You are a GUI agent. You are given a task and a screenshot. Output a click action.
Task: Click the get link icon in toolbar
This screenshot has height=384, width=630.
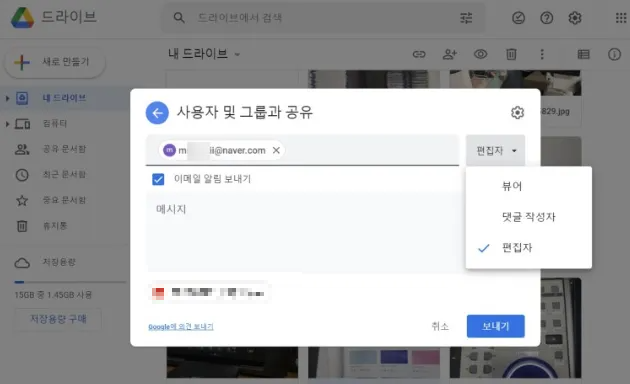pos(419,54)
